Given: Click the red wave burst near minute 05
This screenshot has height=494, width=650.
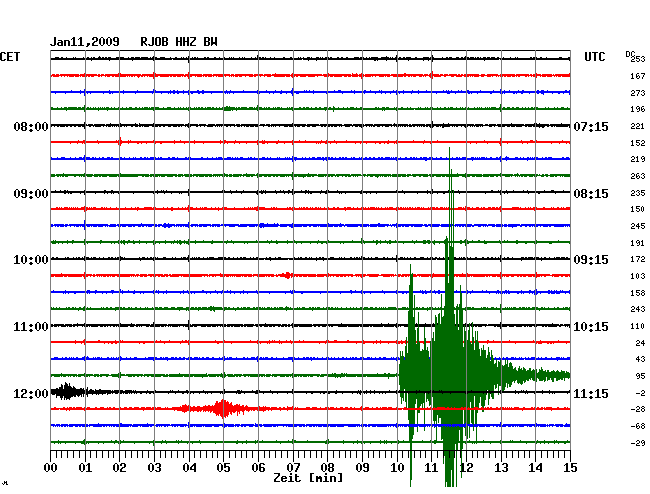Looking at the screenshot, I should (x=223, y=409).
